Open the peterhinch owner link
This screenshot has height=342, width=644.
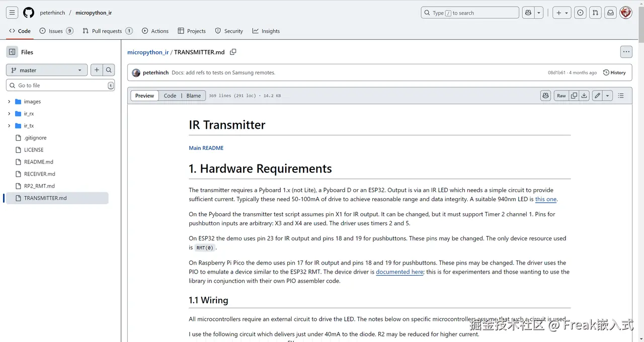tap(53, 13)
